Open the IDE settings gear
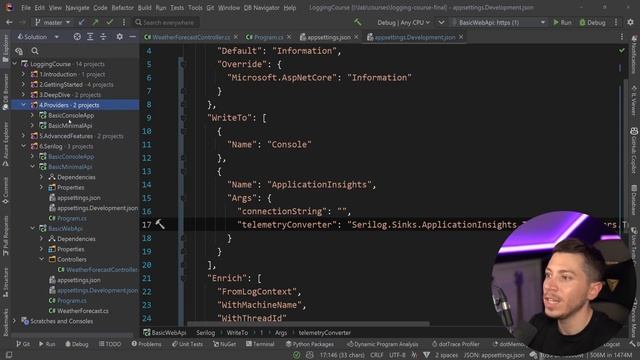Screen dimensions: 640x360 pyautogui.click(x=630, y=22)
